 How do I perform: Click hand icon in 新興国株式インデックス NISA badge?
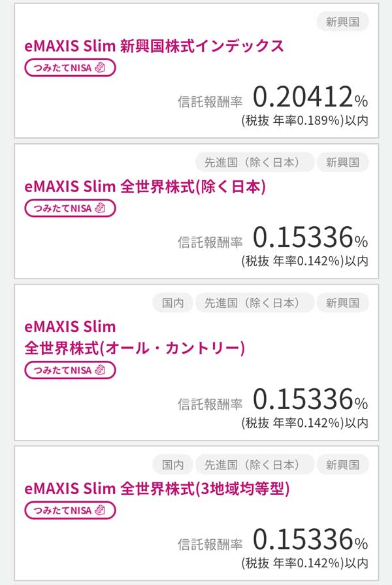coord(100,67)
